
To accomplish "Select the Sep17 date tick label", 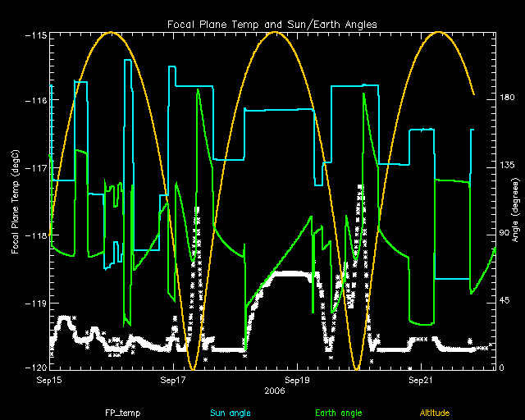I will pos(173,381).
